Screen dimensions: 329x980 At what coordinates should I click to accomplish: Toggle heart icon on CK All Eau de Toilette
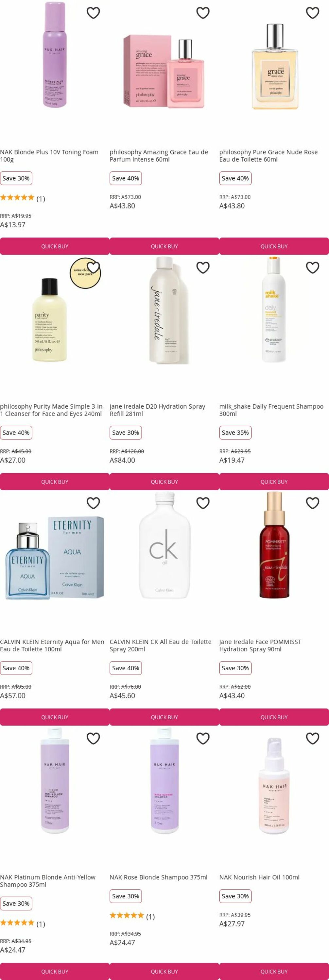coord(203,503)
